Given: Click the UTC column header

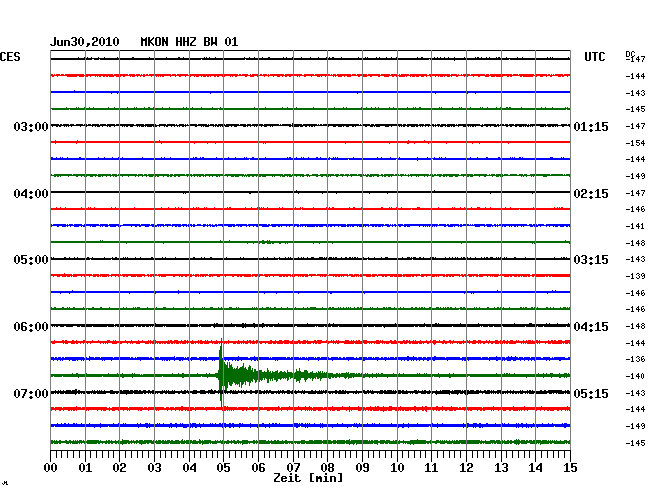Looking at the screenshot, I should tap(594, 57).
